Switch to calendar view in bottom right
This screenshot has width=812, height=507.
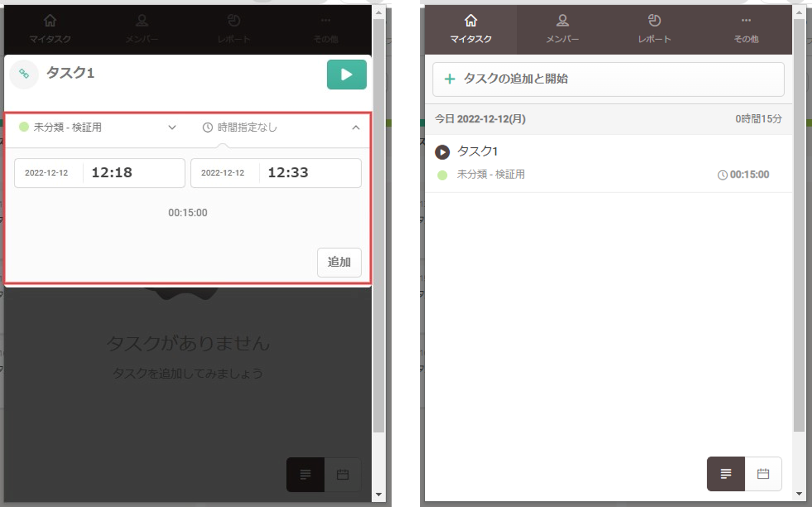[763, 474]
